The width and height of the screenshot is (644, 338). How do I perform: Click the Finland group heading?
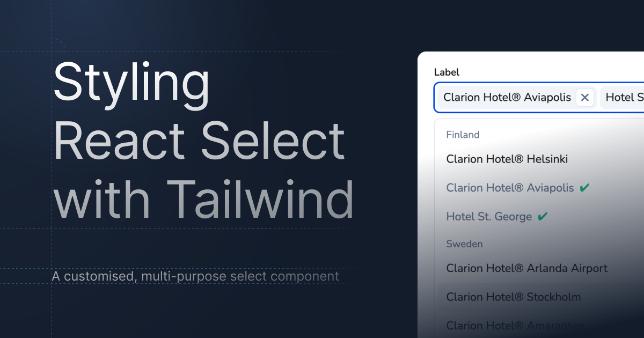click(x=463, y=135)
